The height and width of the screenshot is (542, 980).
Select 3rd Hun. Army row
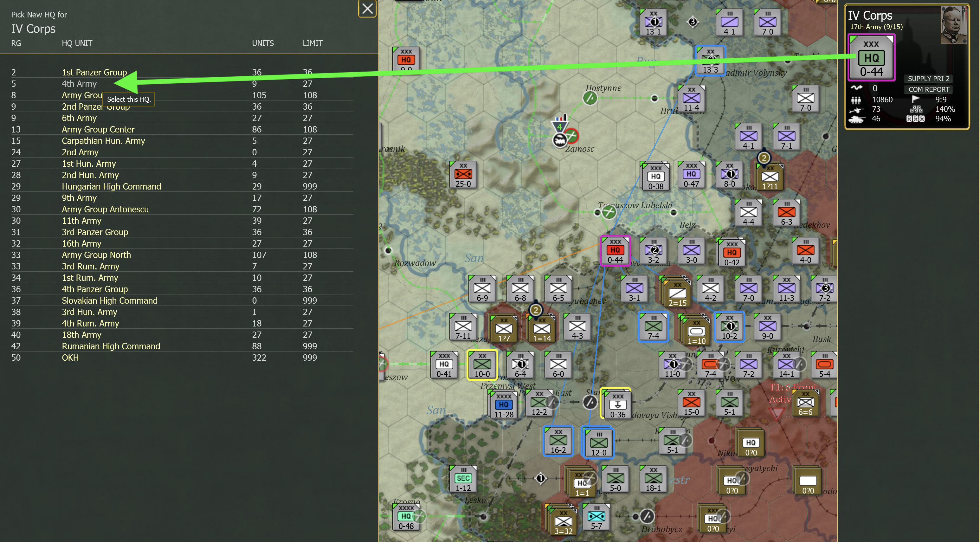point(182,312)
